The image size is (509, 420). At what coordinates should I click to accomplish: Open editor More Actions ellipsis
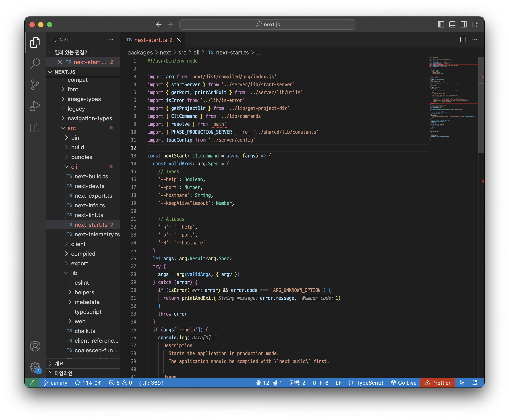[474, 40]
